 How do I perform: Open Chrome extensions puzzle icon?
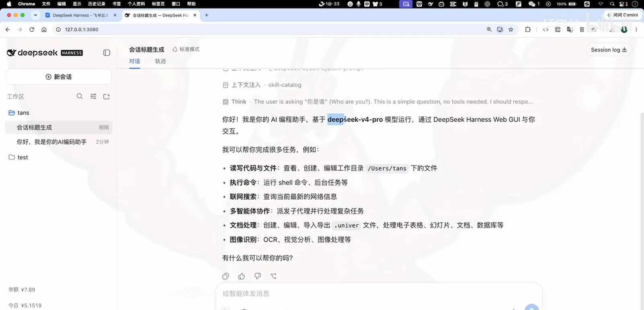click(x=528, y=29)
